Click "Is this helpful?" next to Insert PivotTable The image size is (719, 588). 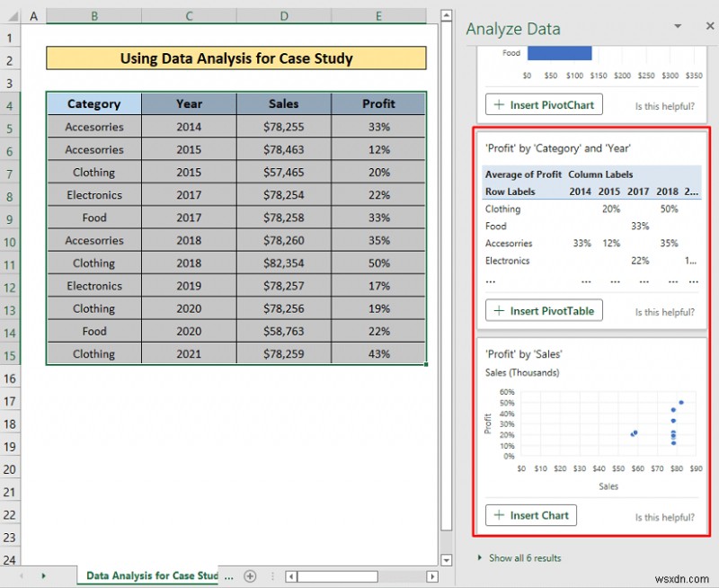tap(664, 311)
